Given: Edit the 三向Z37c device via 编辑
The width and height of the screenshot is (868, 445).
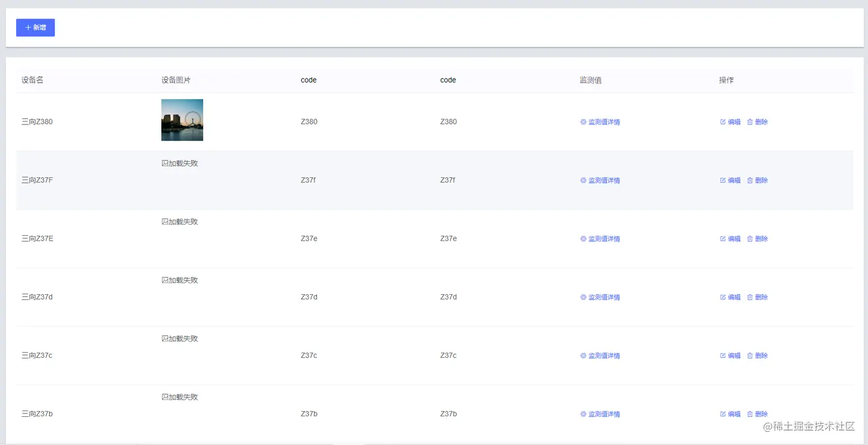Looking at the screenshot, I should (x=730, y=356).
